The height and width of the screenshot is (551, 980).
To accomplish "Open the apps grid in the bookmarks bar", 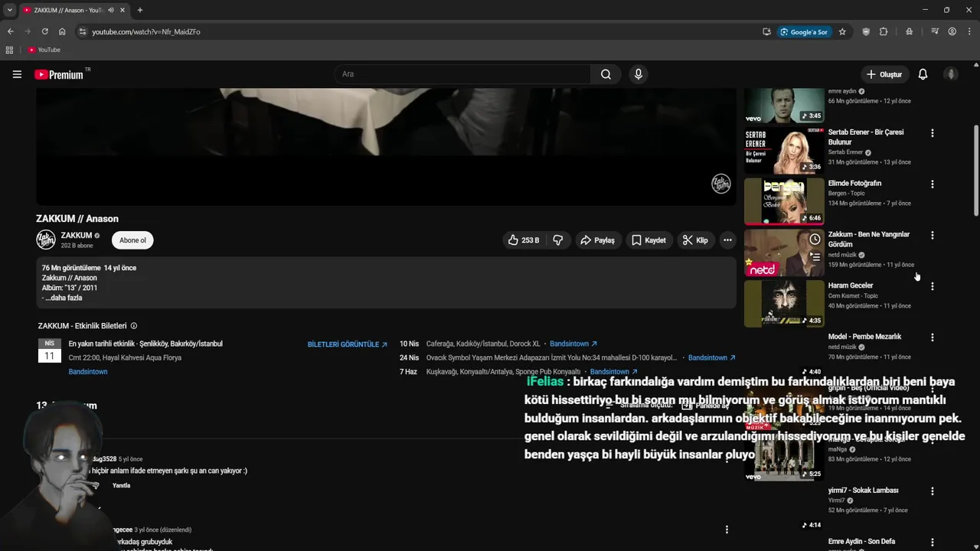I will point(9,50).
